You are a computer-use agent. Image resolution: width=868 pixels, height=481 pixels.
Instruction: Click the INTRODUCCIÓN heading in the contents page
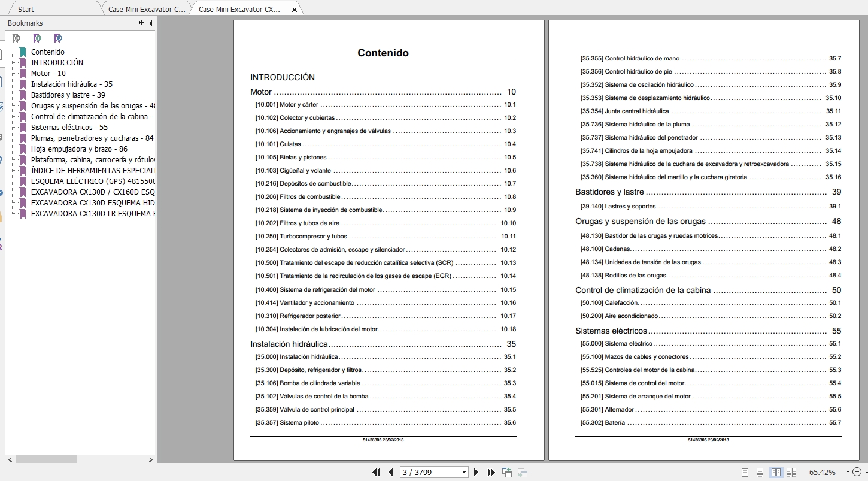pyautogui.click(x=283, y=77)
